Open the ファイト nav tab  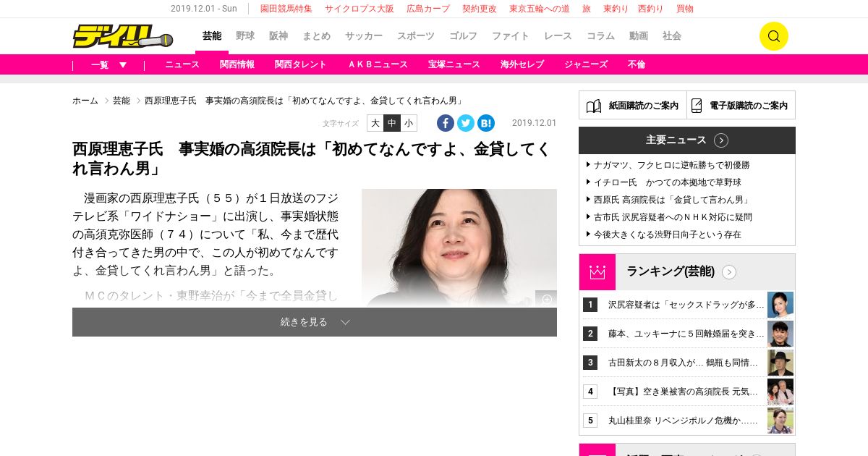point(511,36)
